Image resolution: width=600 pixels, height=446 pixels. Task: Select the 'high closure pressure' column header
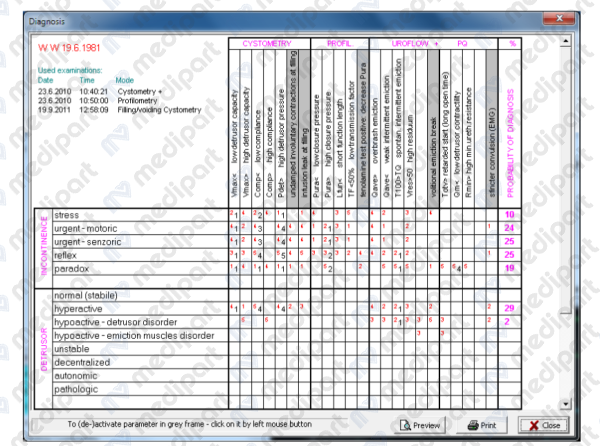pos(328,129)
